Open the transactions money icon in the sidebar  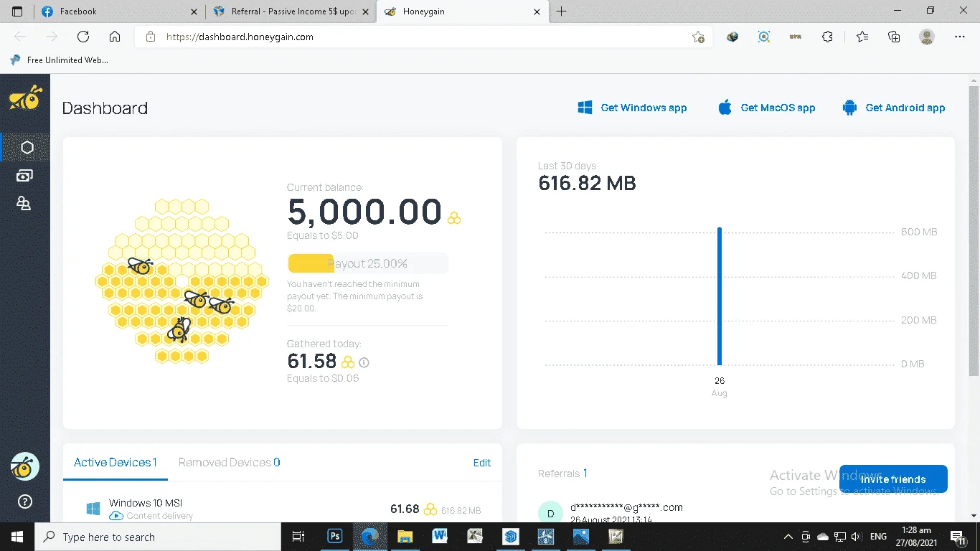pos(24,176)
